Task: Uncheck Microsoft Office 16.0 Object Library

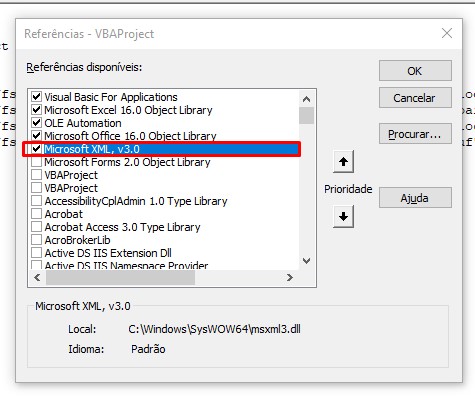Action: [36, 136]
